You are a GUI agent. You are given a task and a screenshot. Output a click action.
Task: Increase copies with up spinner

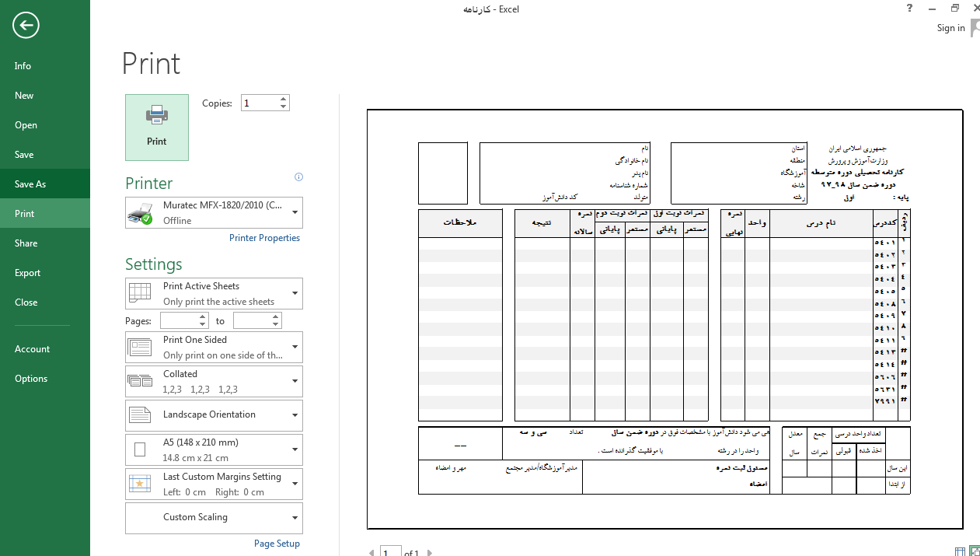pyautogui.click(x=284, y=99)
